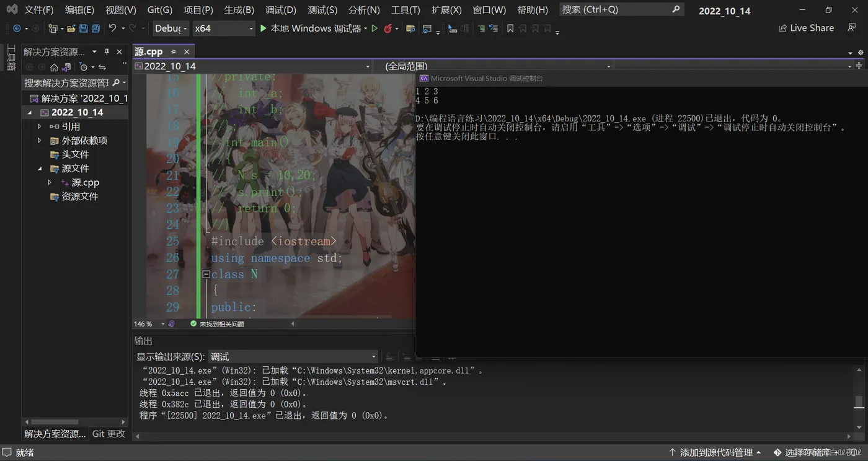Open the 视图(V) menu
This screenshot has width=868, height=461.
(121, 10)
